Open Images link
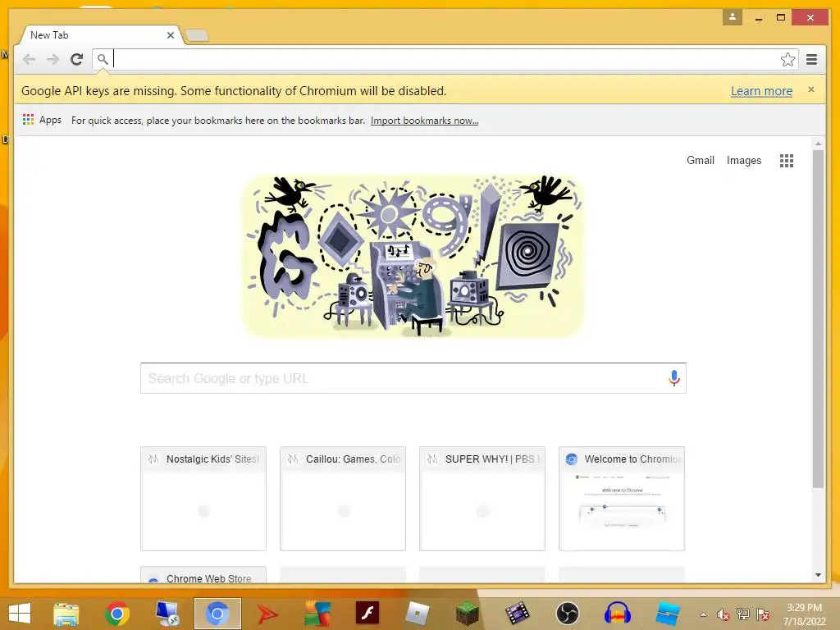The width and height of the screenshot is (840, 630). click(x=743, y=160)
